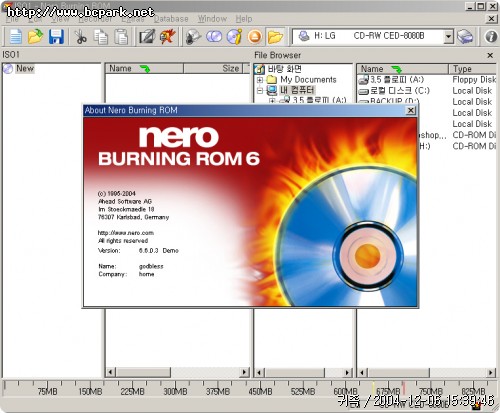Click the version 6.6.0.3 Demo text
This screenshot has height=413, width=500.
pos(159,250)
